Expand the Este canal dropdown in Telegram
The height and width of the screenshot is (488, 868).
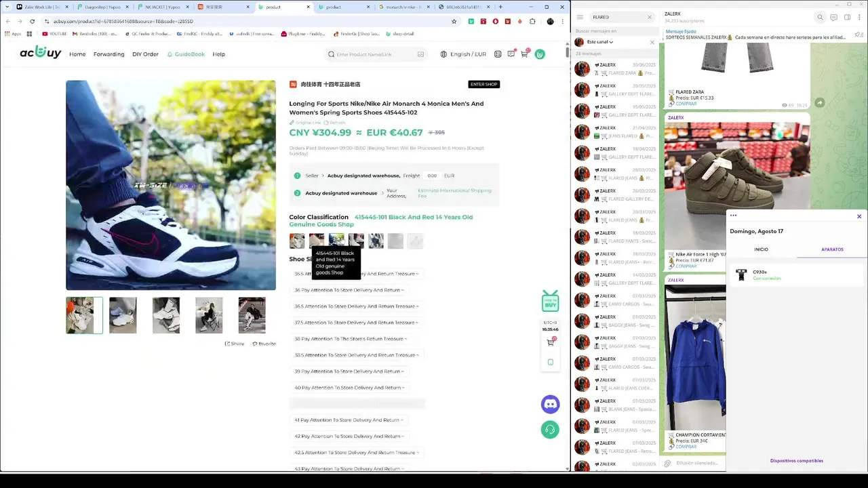click(600, 42)
